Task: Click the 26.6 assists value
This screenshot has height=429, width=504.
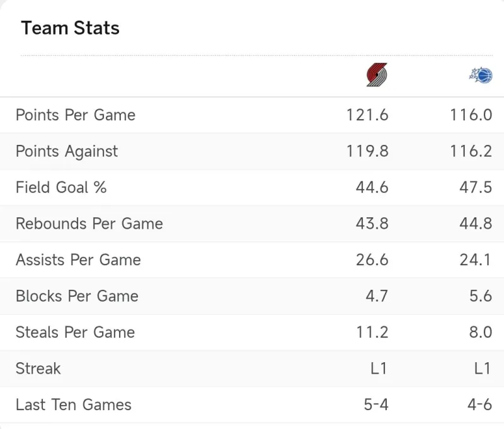Action: (372, 260)
